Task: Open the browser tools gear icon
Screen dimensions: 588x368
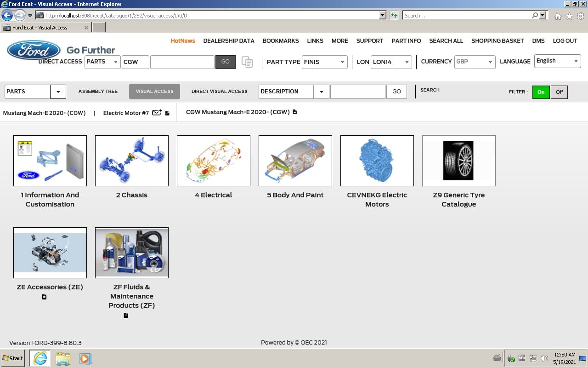Action: (x=581, y=16)
